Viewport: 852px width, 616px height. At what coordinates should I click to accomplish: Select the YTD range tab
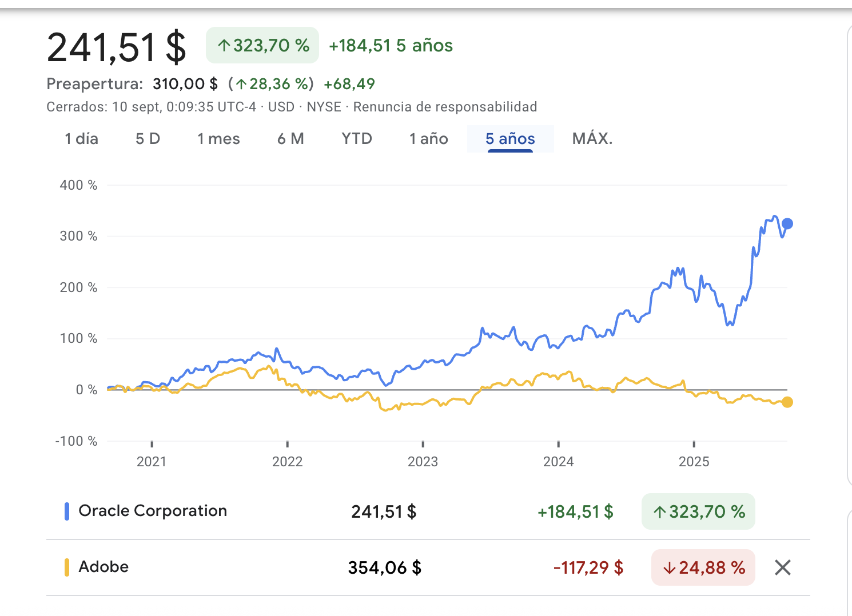(x=357, y=139)
